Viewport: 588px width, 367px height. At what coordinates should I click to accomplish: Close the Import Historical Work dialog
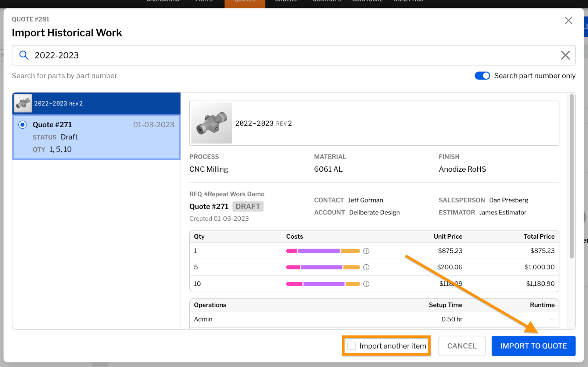tap(569, 21)
